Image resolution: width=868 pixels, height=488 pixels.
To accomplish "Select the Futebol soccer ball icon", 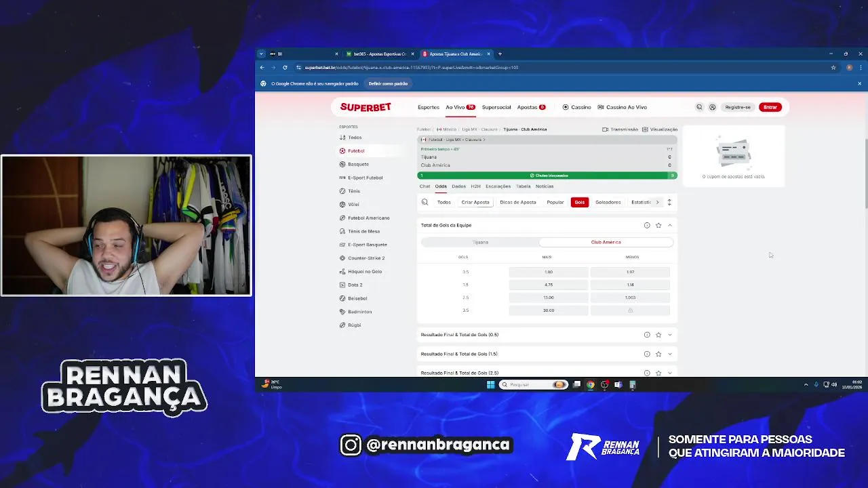I will 342,150.
